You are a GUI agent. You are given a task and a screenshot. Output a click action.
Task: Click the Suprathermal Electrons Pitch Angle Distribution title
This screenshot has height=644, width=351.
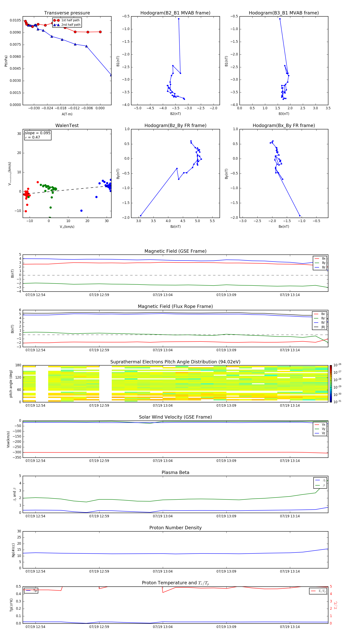coord(175,362)
